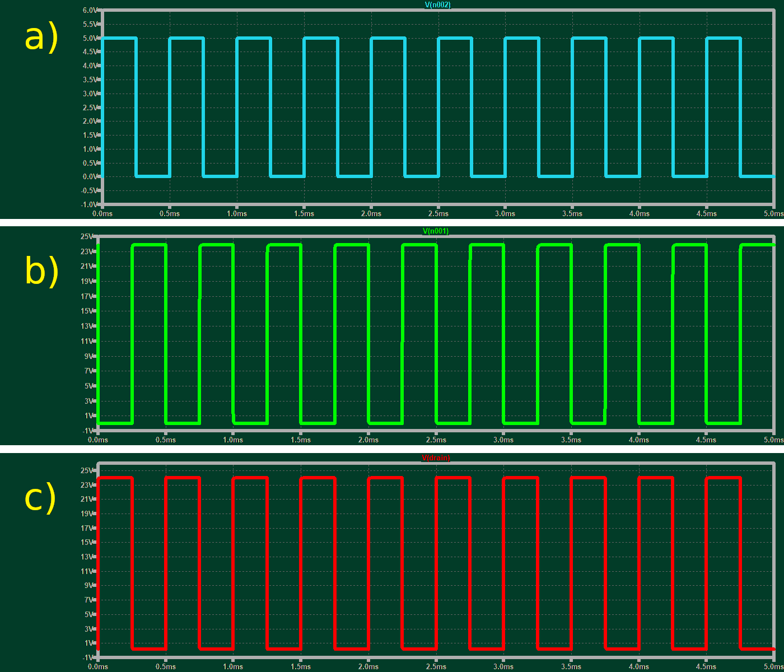Click the 4.0ms time tick in V(n002) pane
Viewport: 784px width, 672px height.
pos(640,214)
